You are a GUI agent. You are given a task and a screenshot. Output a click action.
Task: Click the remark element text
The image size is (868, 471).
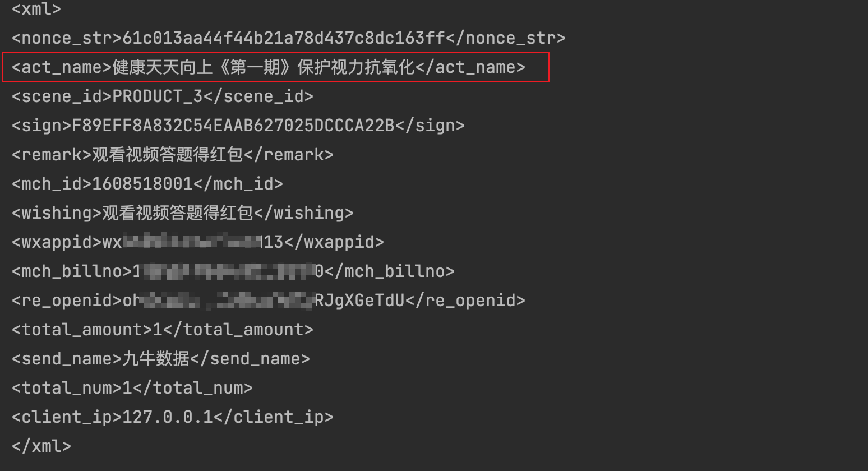(x=167, y=154)
